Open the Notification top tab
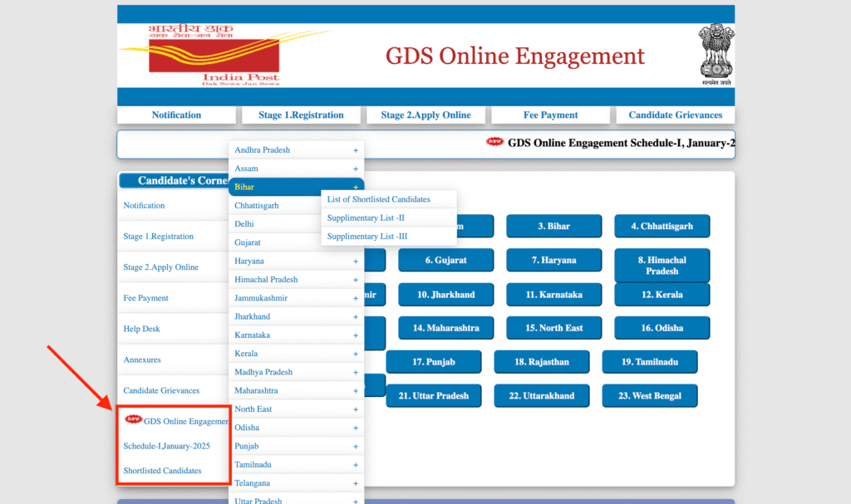 click(x=176, y=115)
